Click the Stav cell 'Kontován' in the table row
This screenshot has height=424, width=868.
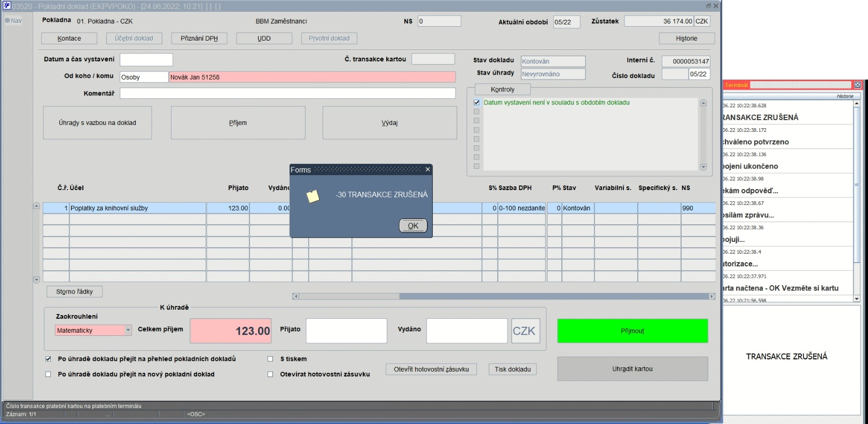[578, 208]
